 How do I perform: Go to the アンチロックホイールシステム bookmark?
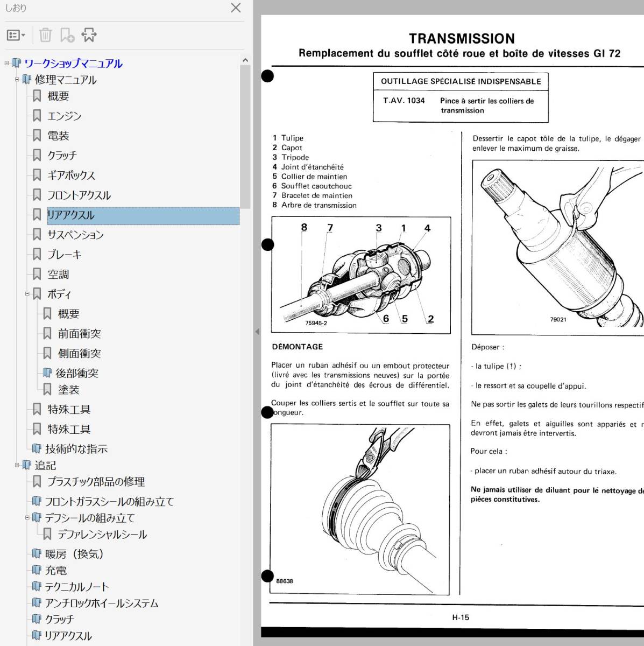click(102, 603)
